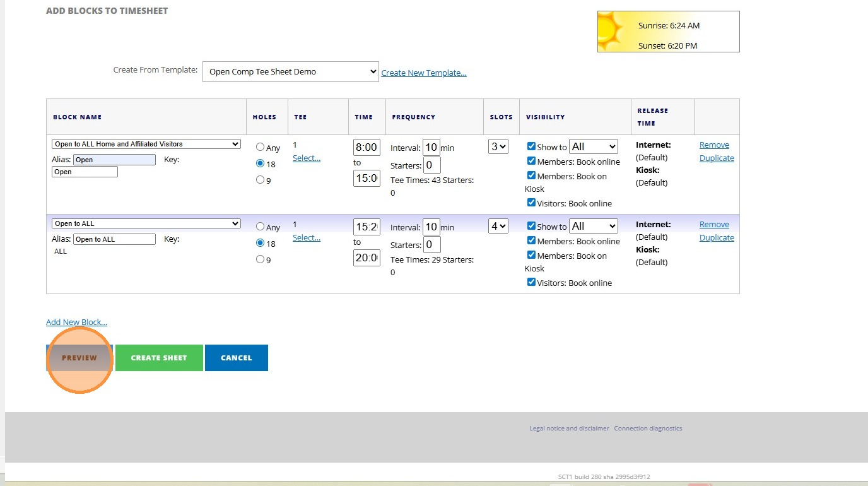Select 9 holes for the 15:20 block
Image resolution: width=868 pixels, height=486 pixels.
260,259
